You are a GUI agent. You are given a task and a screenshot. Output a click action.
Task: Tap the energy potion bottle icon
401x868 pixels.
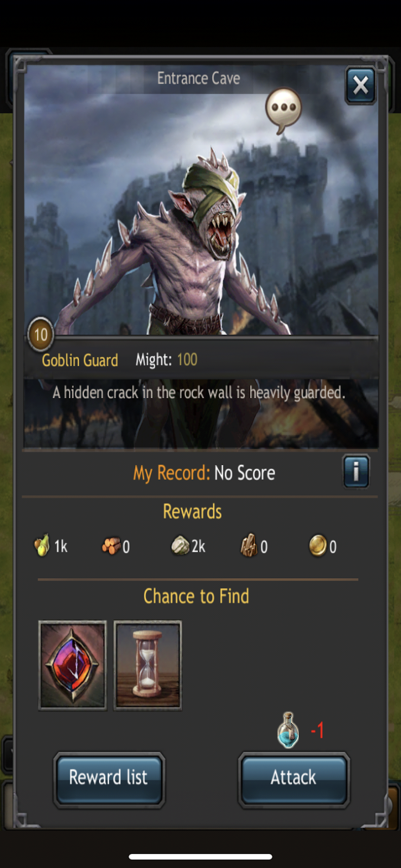coord(288,730)
